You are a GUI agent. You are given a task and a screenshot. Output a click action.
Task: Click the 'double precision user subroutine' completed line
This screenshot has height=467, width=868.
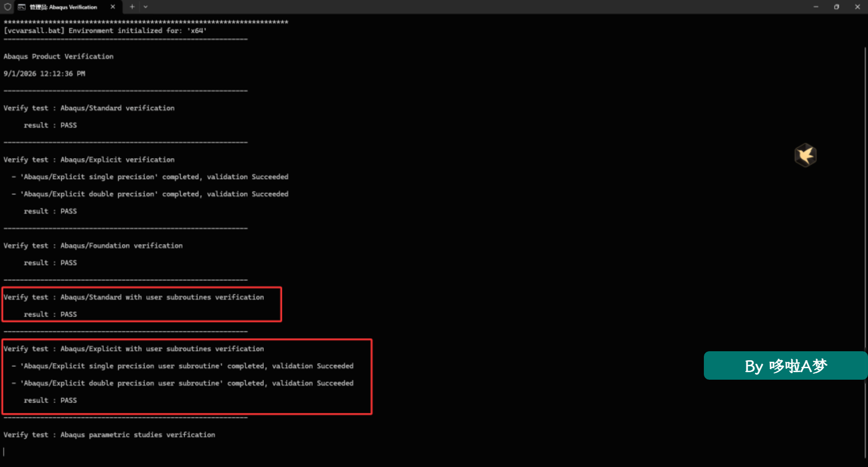pos(183,383)
